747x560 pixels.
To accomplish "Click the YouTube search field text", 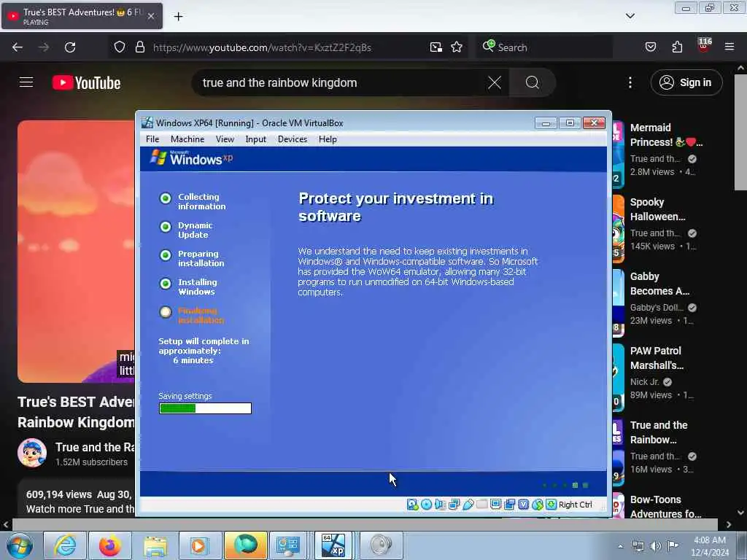I will click(x=279, y=83).
